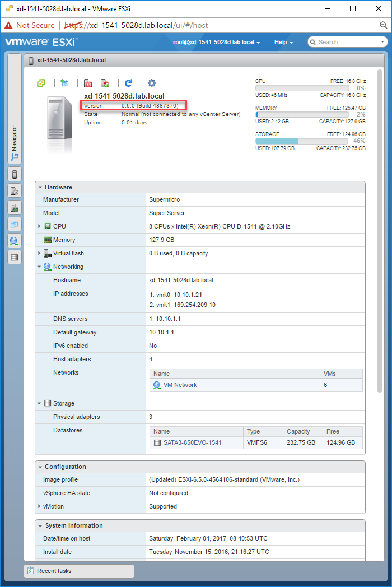Screen dimensions: 392x587
Task: Select the Host icon in Navigator sidebar
Action: click(15, 174)
